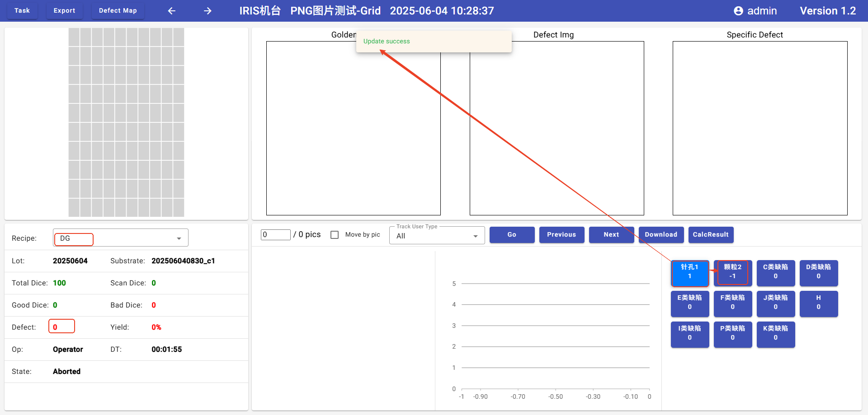Click the forward arrow icon in header
This screenshot has height=415, width=868.
(x=208, y=11)
